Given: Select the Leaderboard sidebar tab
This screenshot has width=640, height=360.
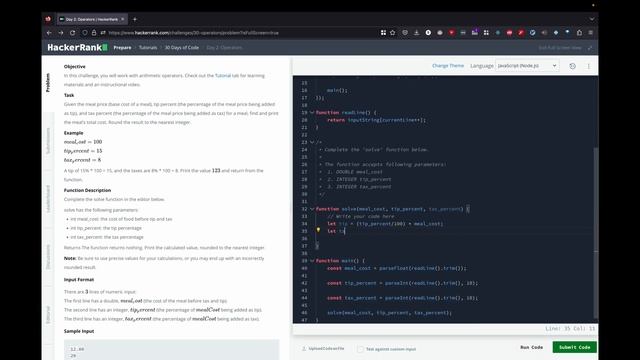Looking at the screenshot, I should pyautogui.click(x=48, y=199).
